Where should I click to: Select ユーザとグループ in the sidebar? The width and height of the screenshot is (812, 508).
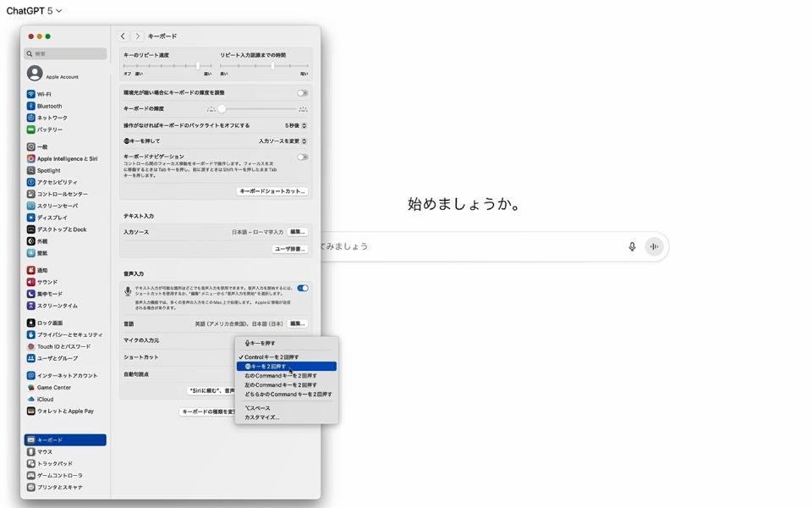pos(65,358)
